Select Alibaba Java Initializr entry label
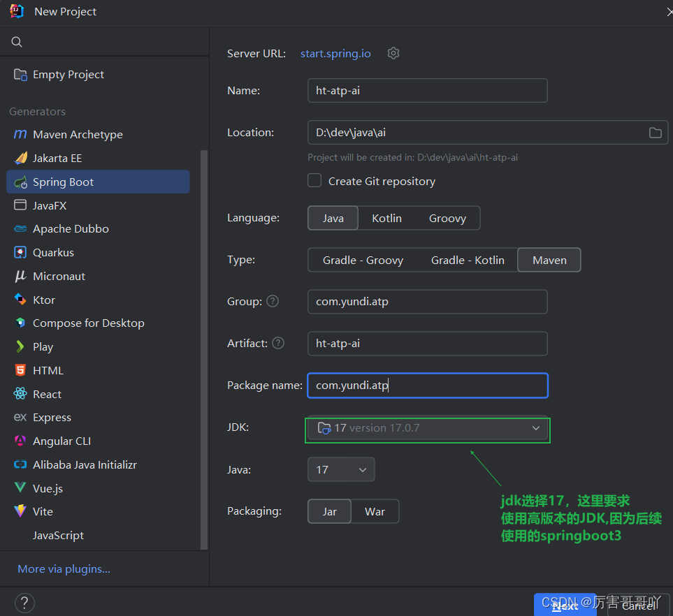This screenshot has height=616, width=673. pyautogui.click(x=85, y=465)
